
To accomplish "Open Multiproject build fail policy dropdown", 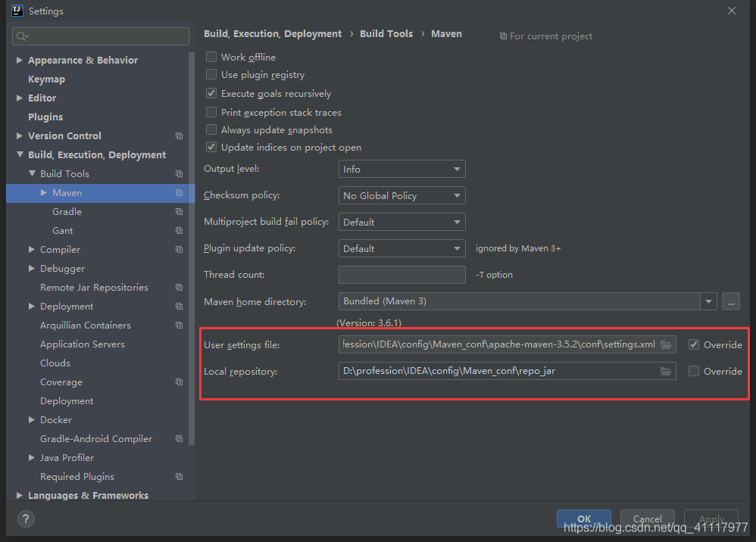I will pyautogui.click(x=402, y=222).
